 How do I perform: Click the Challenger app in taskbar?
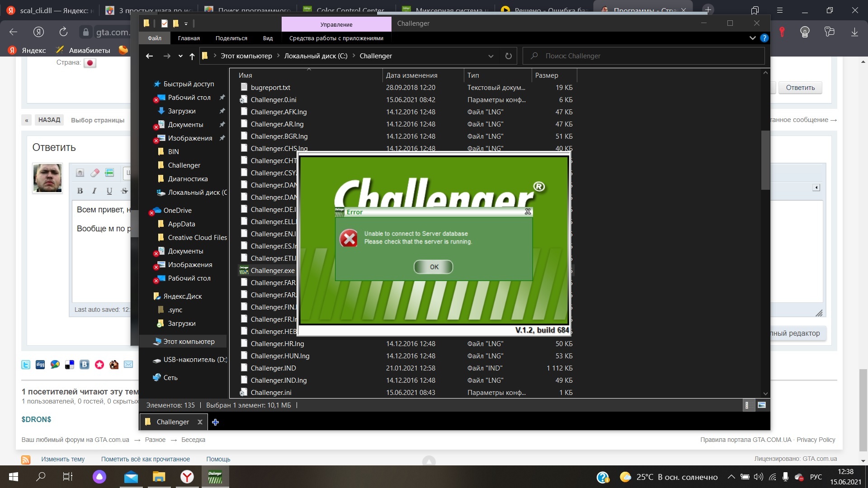215,477
